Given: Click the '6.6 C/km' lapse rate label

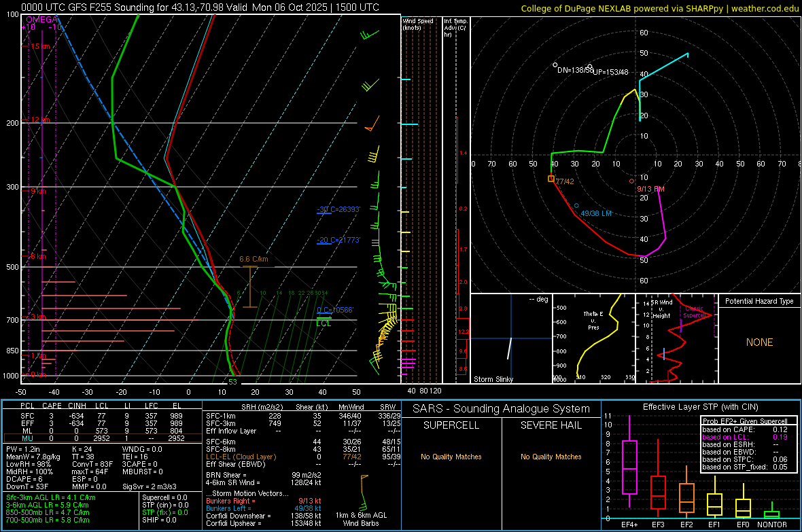Looking at the screenshot, I should tap(254, 260).
